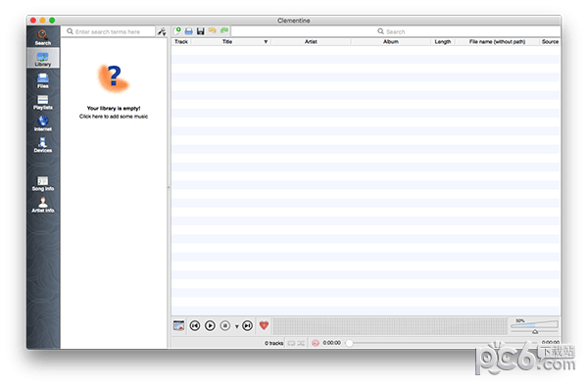
Task: Save the current playlist
Action: point(201,30)
